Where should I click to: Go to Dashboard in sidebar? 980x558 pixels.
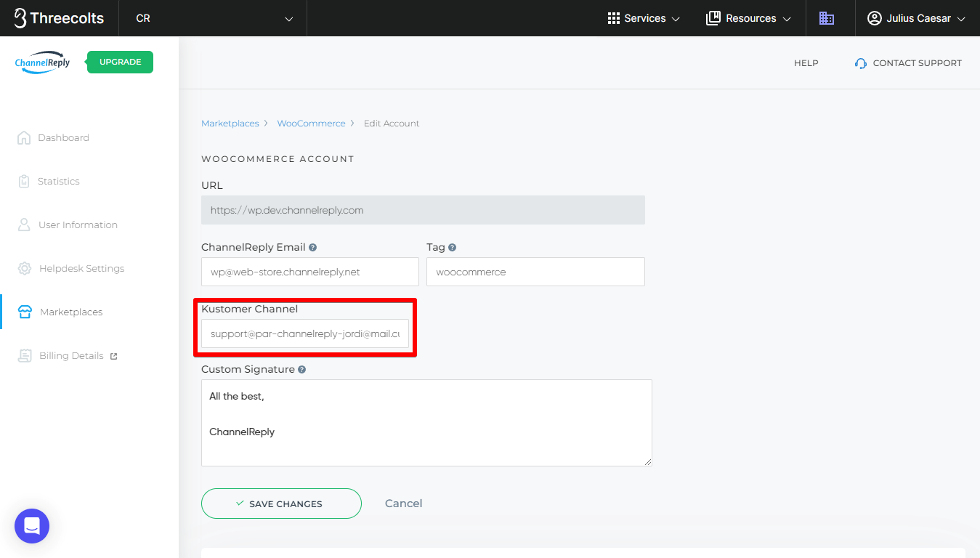click(63, 137)
